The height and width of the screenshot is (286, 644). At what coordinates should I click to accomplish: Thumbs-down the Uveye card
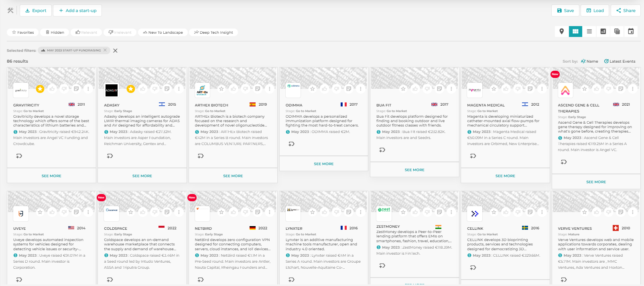pos(64,212)
